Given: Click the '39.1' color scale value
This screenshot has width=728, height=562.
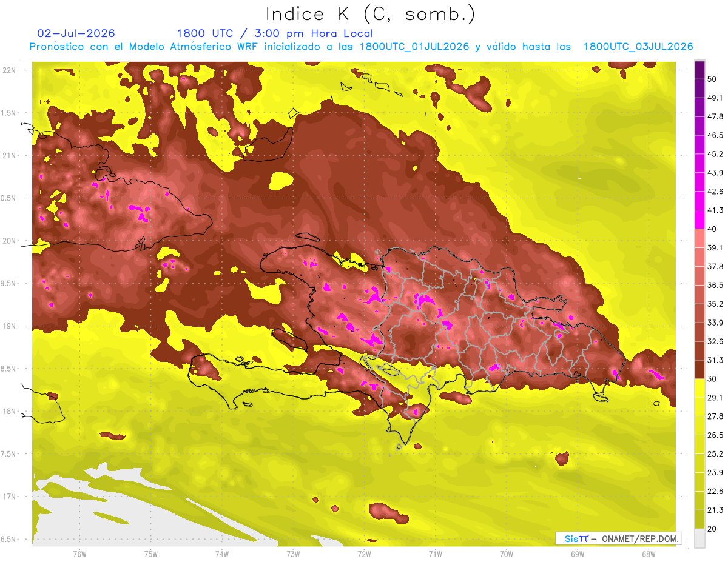Looking at the screenshot, I should point(715,247).
